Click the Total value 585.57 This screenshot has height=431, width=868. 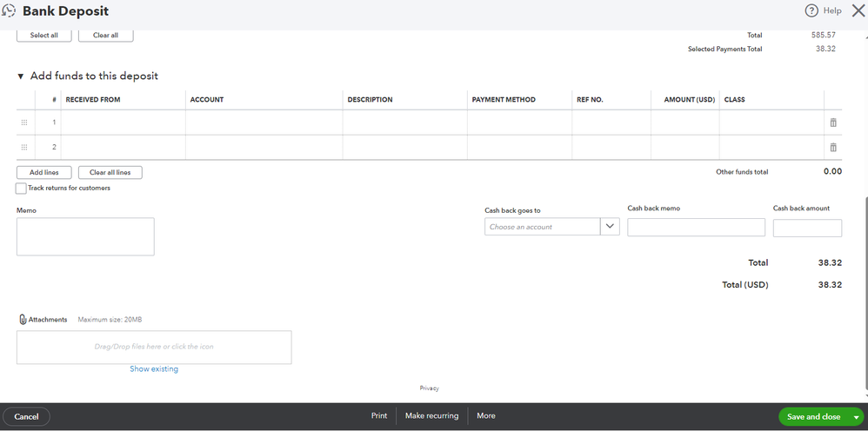point(823,35)
